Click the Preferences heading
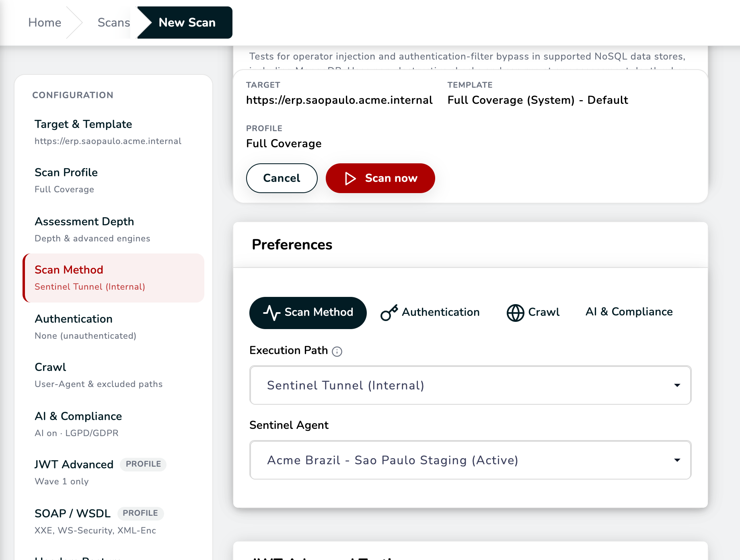This screenshot has height=560, width=740. click(x=292, y=245)
